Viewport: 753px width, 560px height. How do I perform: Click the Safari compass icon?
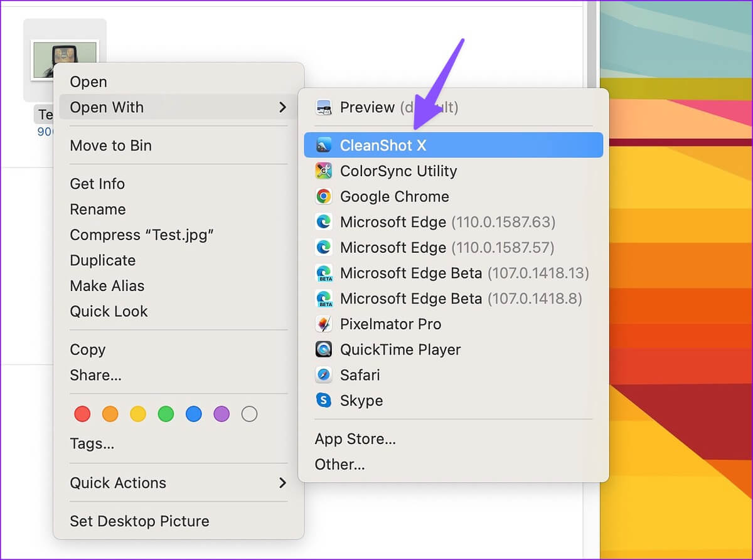click(324, 375)
